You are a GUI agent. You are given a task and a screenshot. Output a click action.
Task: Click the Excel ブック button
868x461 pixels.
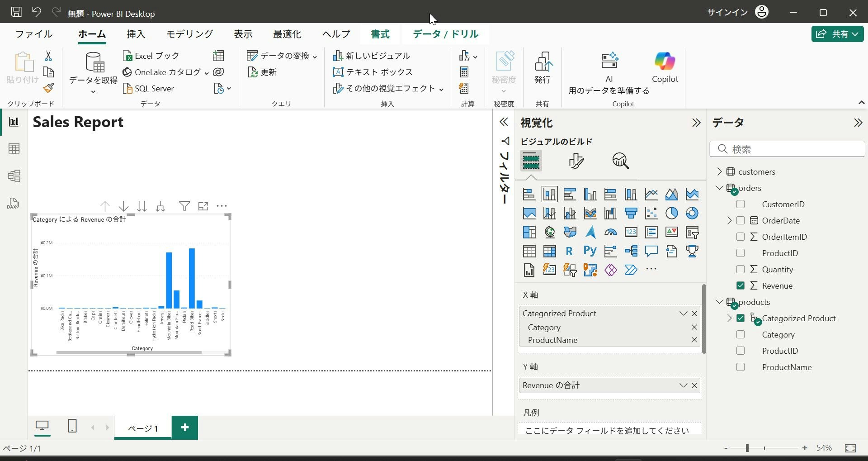tap(151, 56)
